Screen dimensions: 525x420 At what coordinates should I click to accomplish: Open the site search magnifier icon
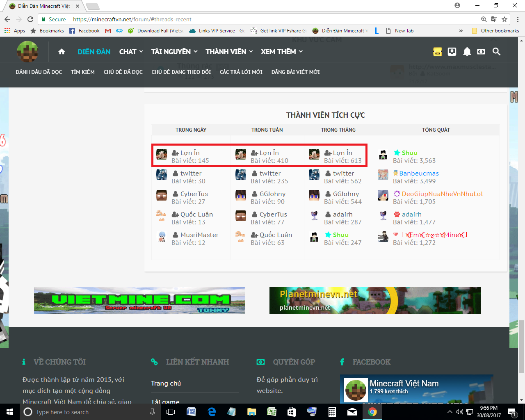[496, 52]
